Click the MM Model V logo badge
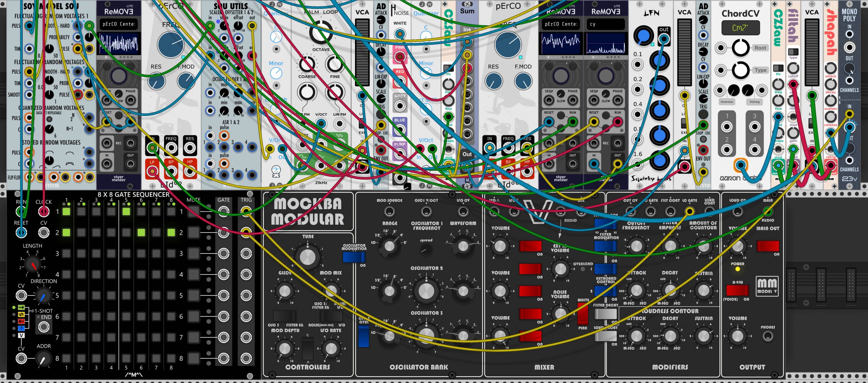Screen dimensions: 868x383 tap(767, 286)
